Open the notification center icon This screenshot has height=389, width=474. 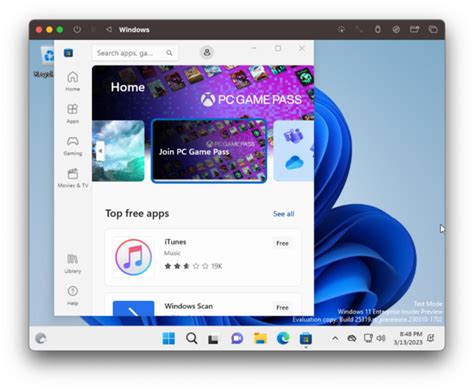(x=431, y=338)
